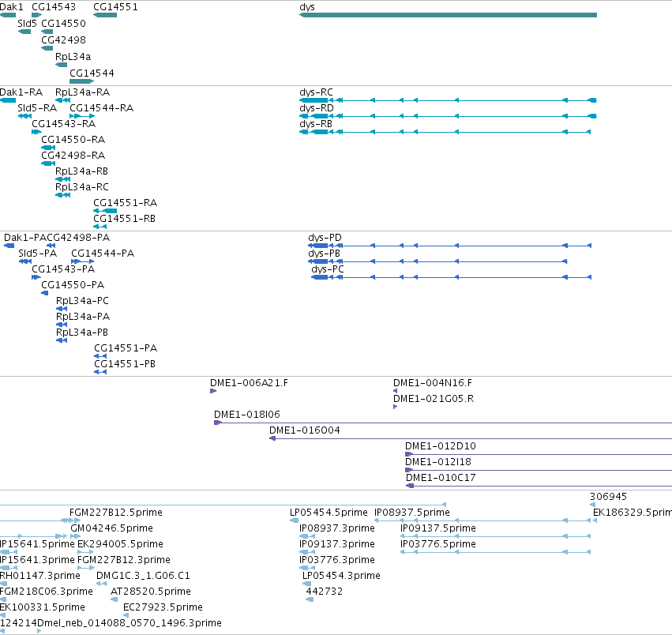Click the CG42498 gene label
The image size is (672, 635).
tap(63, 39)
